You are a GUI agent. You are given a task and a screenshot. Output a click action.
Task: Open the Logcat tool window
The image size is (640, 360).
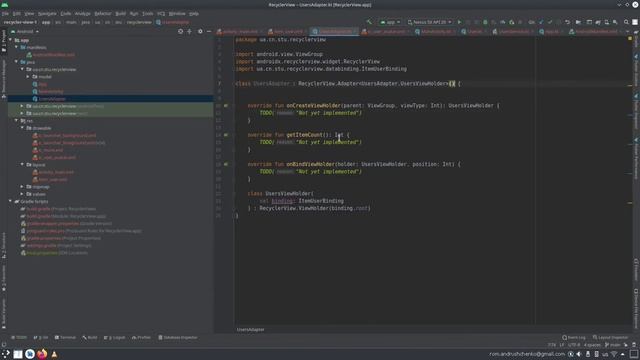coord(115,338)
